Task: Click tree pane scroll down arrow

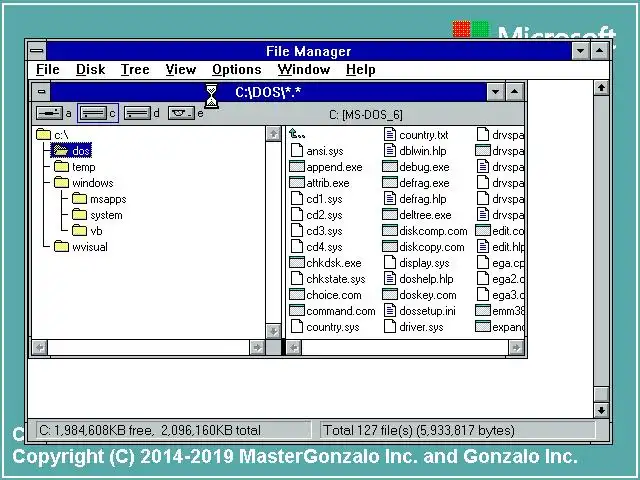Action: (273, 331)
